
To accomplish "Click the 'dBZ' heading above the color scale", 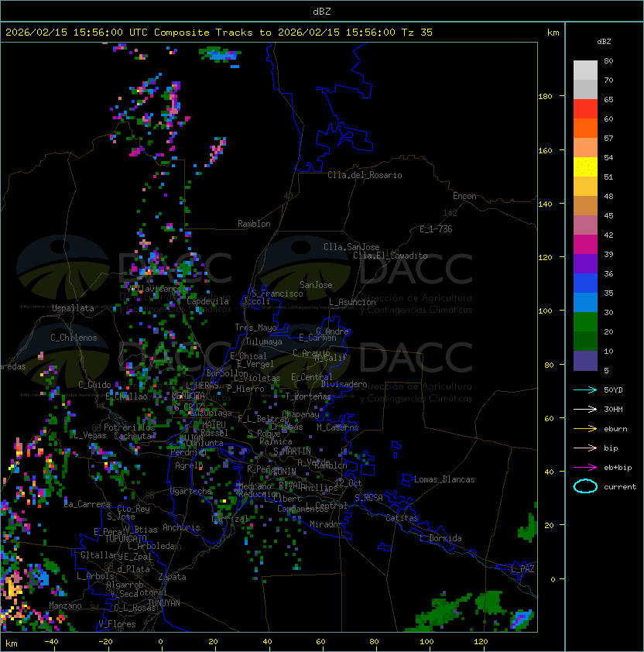I will 604,42.
